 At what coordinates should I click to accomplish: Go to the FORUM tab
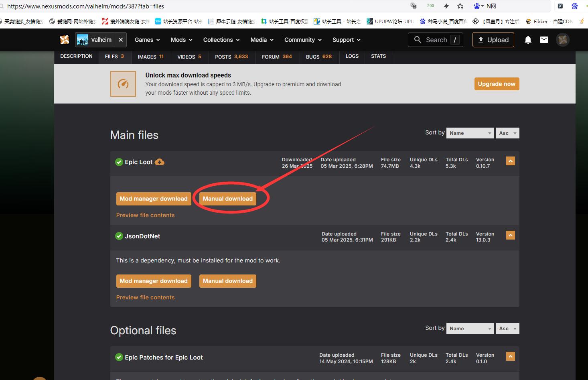277,57
